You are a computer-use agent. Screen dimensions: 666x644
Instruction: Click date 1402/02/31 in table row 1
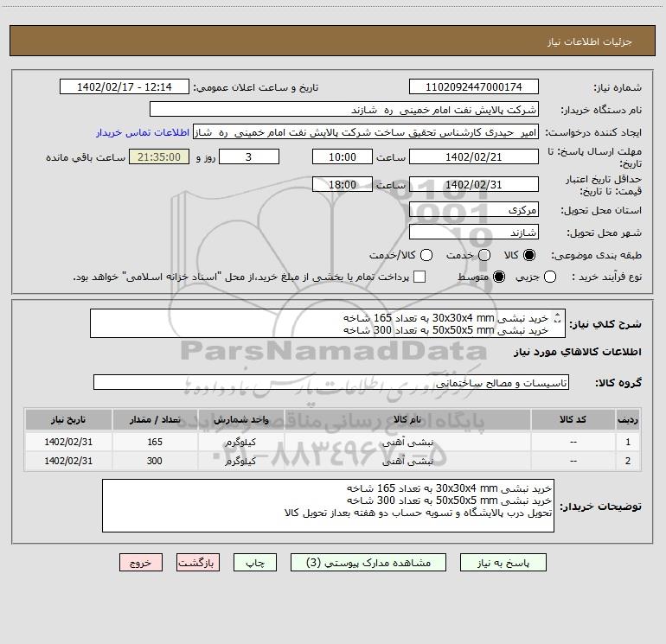(68, 442)
